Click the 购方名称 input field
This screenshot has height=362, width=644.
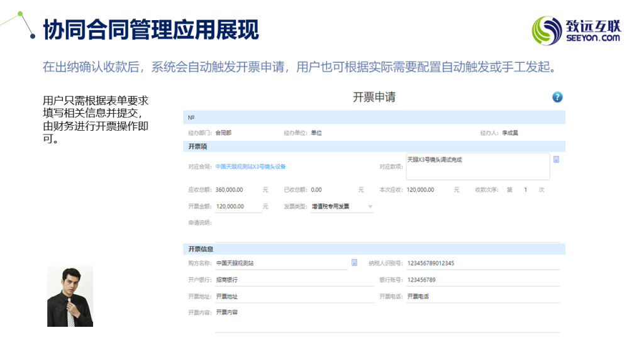[x=280, y=263]
